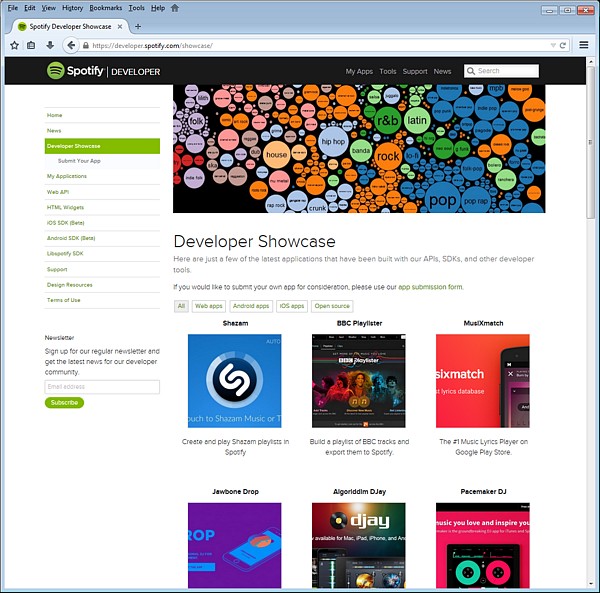Reload the page with the refresh icon

[563, 45]
